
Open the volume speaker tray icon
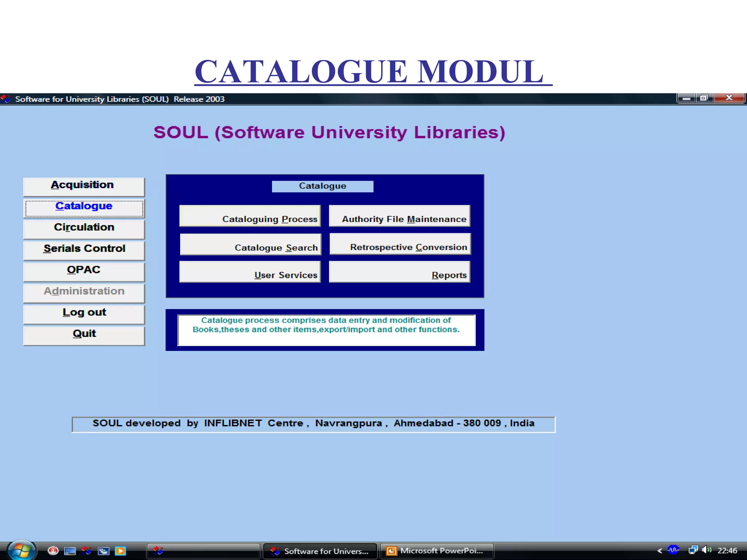click(707, 550)
